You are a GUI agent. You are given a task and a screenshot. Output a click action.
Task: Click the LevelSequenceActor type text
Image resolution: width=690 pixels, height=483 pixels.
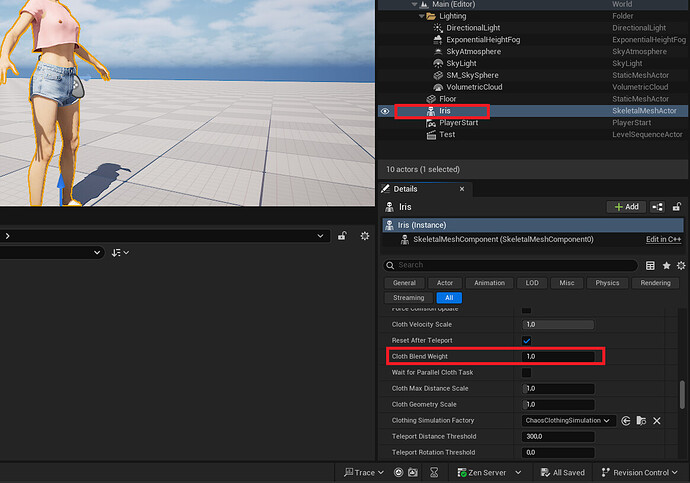pyautogui.click(x=647, y=135)
